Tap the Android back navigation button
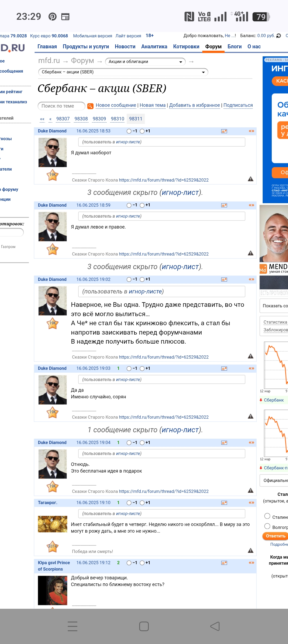 pos(215,626)
